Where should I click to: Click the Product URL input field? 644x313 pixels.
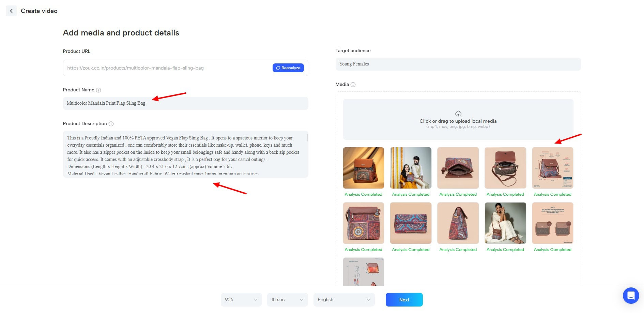coord(167,68)
